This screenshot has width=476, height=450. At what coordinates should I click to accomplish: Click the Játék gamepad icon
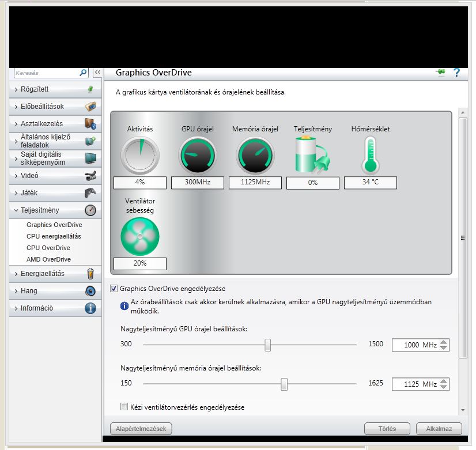tap(90, 193)
